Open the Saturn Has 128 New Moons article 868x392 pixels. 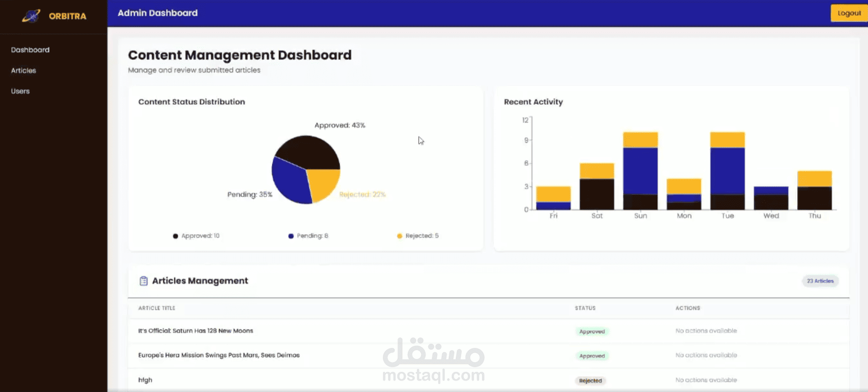tap(196, 331)
